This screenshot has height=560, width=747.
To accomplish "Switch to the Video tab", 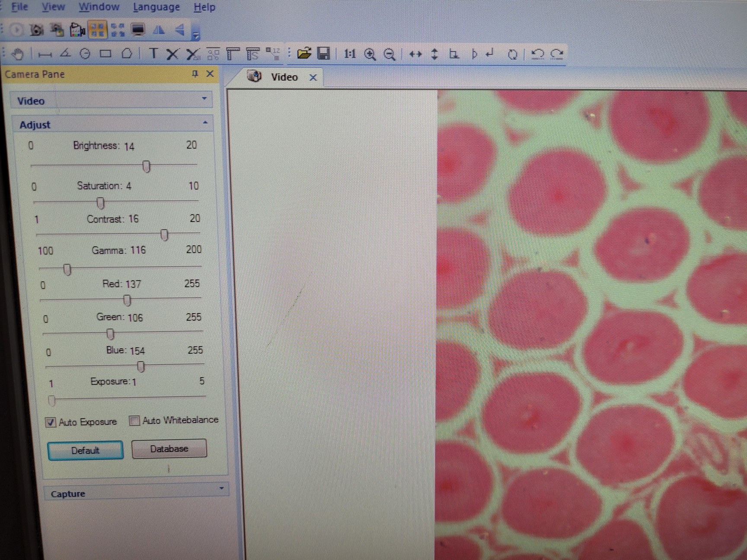I will click(284, 77).
